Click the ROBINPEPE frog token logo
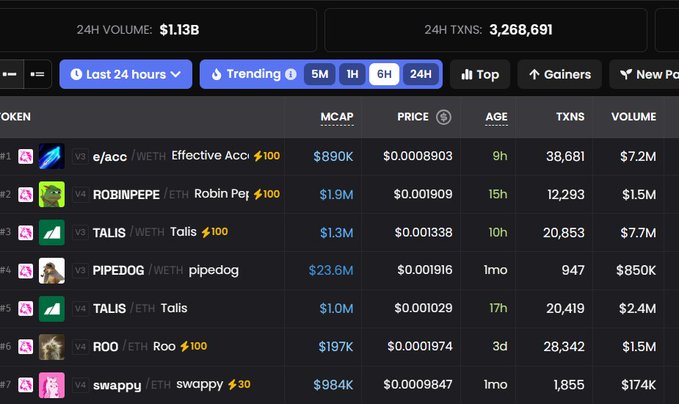 pyautogui.click(x=52, y=194)
